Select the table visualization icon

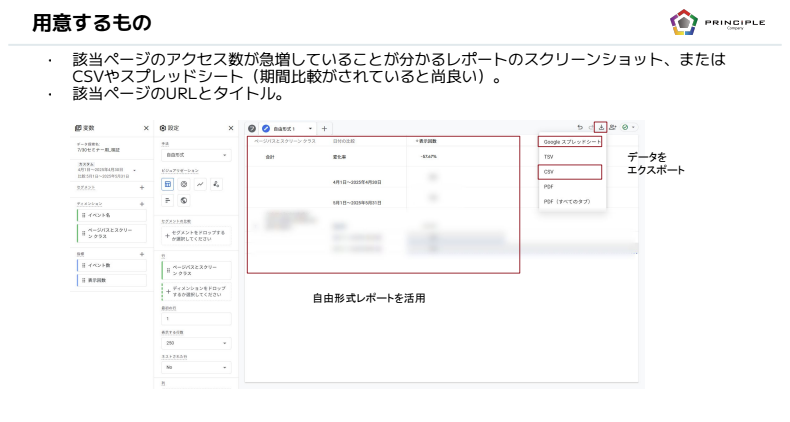tap(168, 184)
